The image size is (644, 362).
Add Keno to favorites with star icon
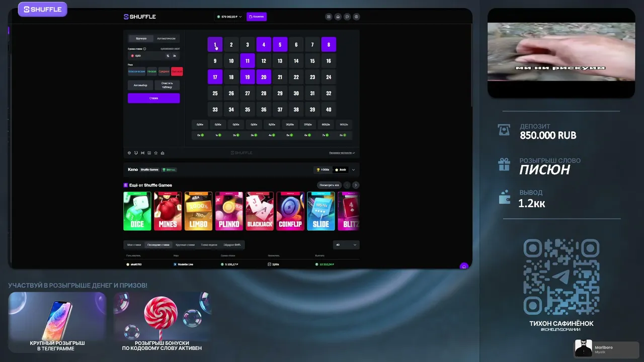pyautogui.click(x=155, y=153)
